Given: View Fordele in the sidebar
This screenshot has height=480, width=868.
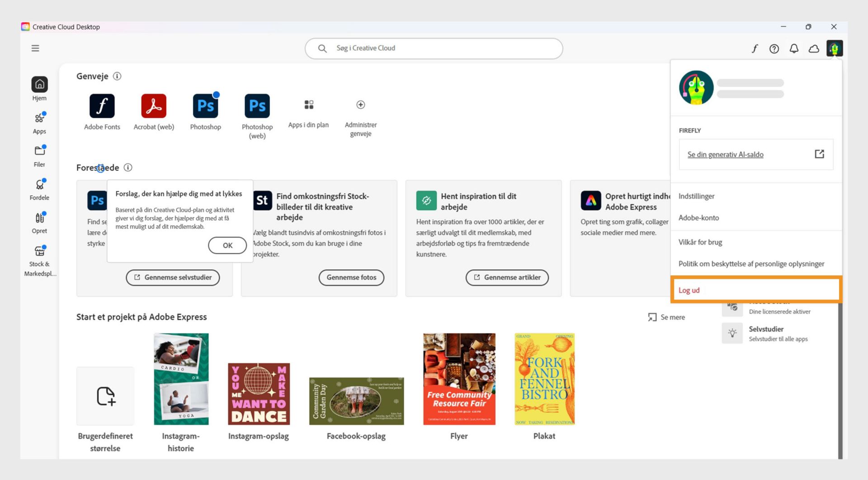Looking at the screenshot, I should tap(39, 188).
